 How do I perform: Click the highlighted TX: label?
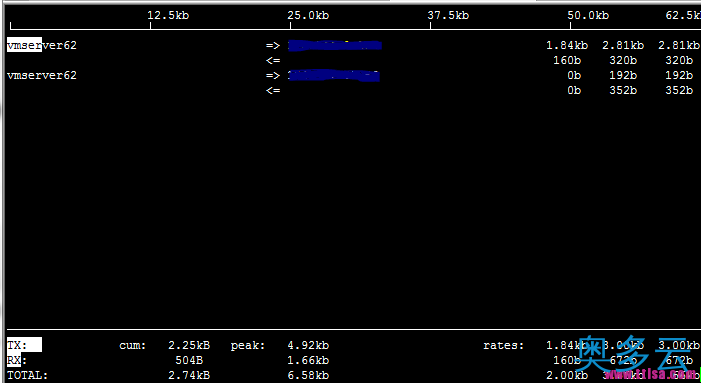(24, 345)
